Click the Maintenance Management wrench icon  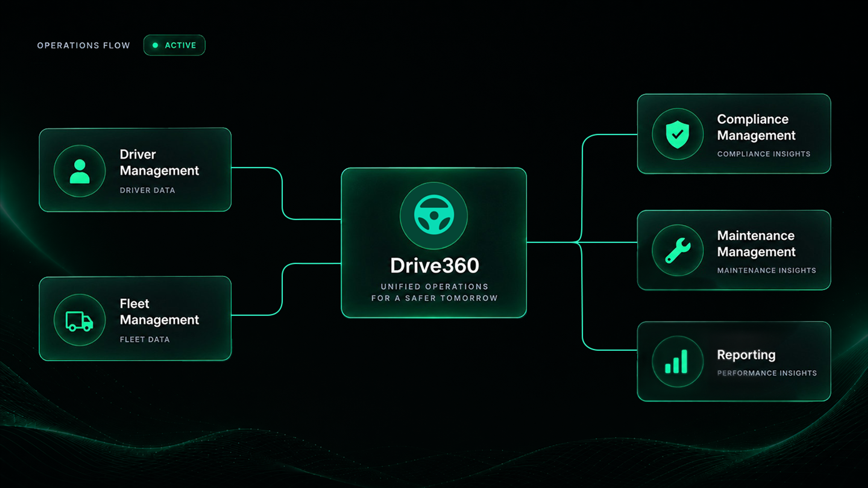[678, 250]
